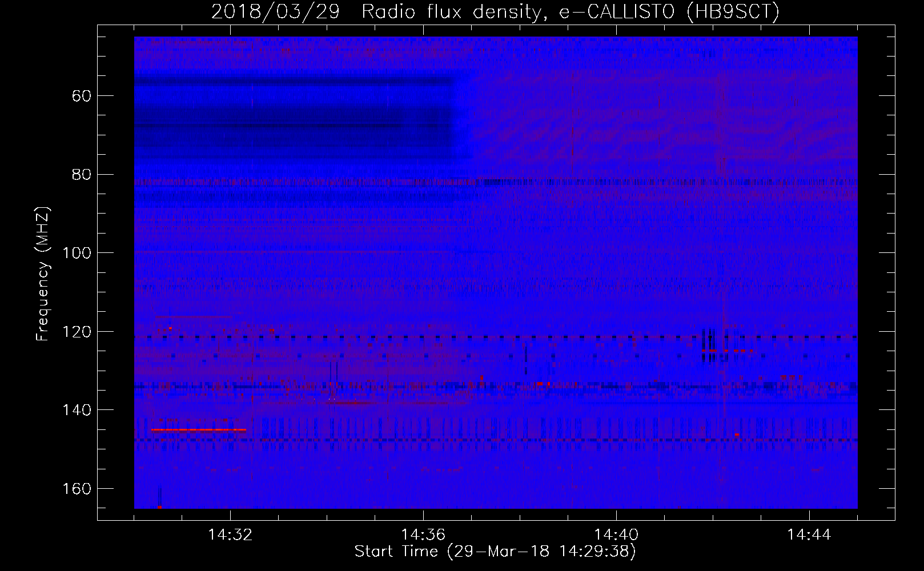Click the frequency tick label '140'
The image size is (924, 571).
77,410
